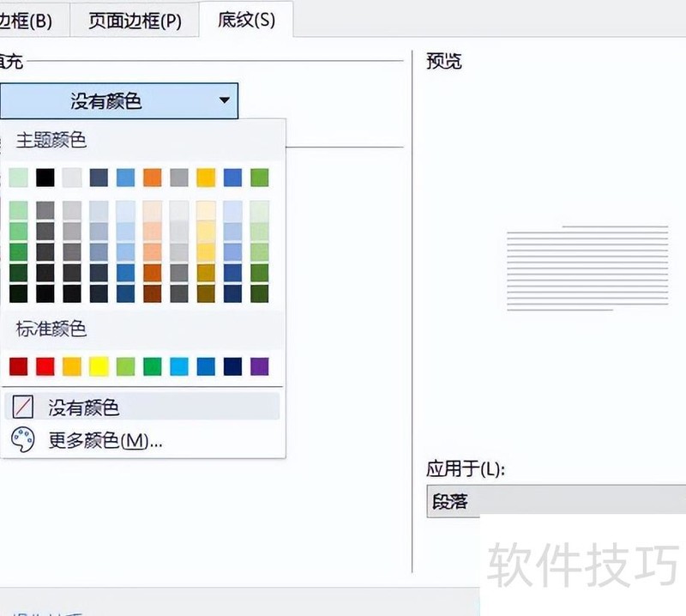This screenshot has width=686, height=616.
Task: Click the diagonal-slash no-color icon
Action: 21,407
